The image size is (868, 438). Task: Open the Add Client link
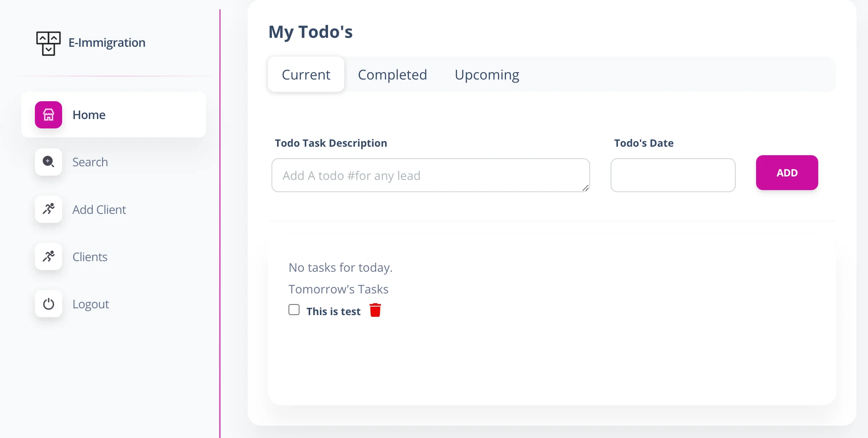pyautogui.click(x=99, y=210)
